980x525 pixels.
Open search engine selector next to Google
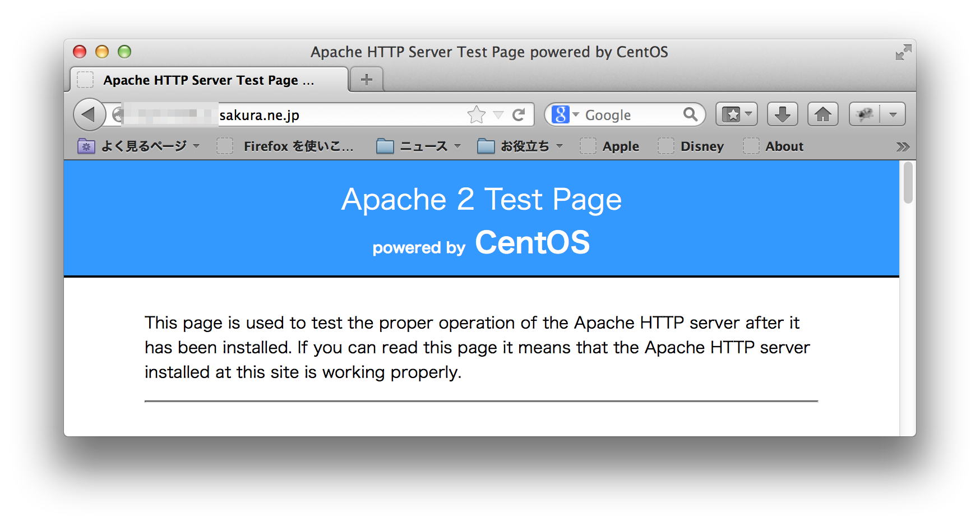pyautogui.click(x=565, y=114)
